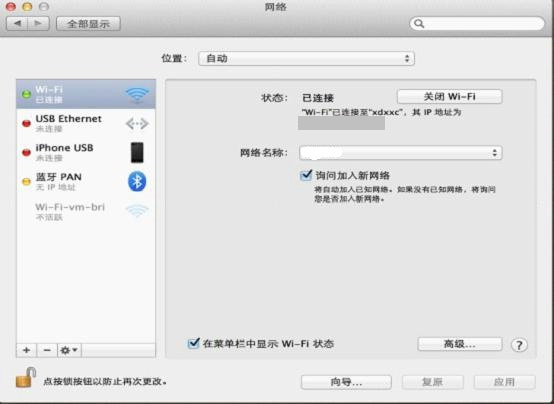Click the iPhone USB device icon

(x=137, y=152)
